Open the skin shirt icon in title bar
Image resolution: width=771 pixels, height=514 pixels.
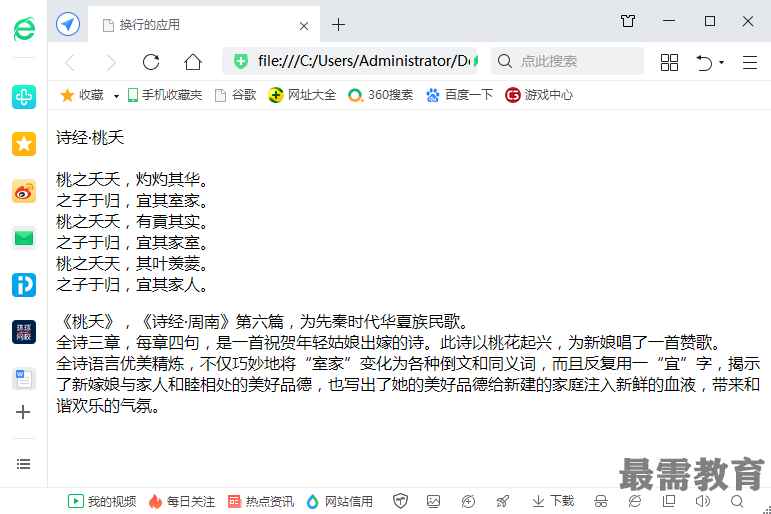pos(628,21)
